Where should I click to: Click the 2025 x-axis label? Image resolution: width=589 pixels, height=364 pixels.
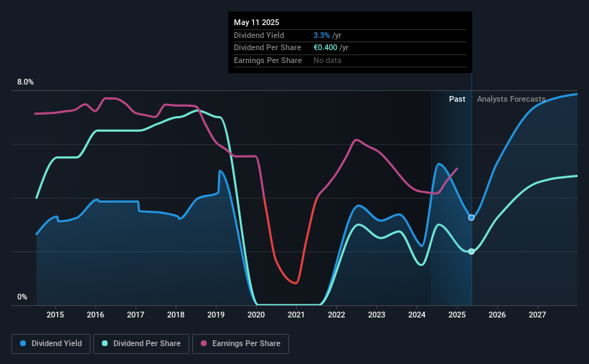tap(457, 315)
